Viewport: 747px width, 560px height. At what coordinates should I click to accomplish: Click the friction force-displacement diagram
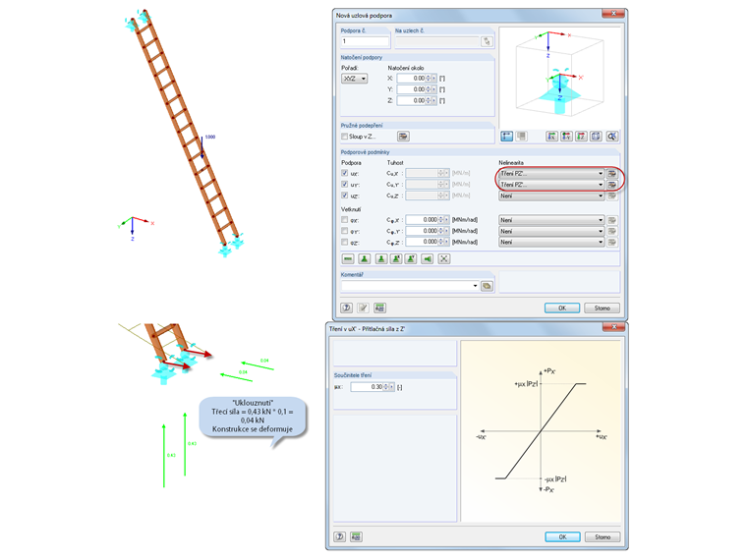pyautogui.click(x=542, y=431)
